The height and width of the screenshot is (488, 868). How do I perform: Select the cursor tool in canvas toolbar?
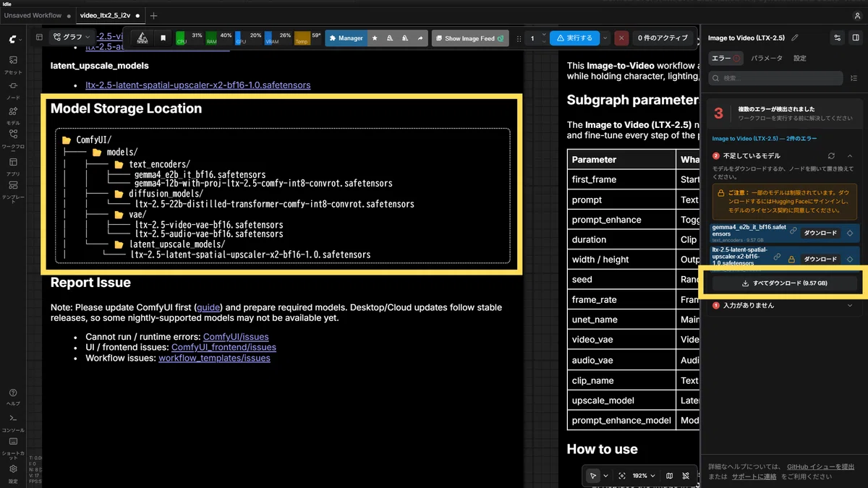click(x=593, y=476)
